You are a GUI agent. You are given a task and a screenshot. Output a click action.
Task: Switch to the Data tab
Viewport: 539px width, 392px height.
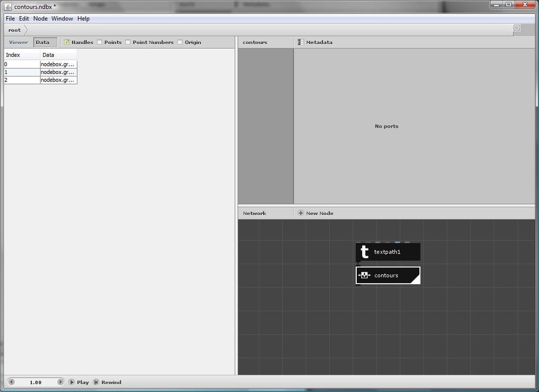[45, 42]
